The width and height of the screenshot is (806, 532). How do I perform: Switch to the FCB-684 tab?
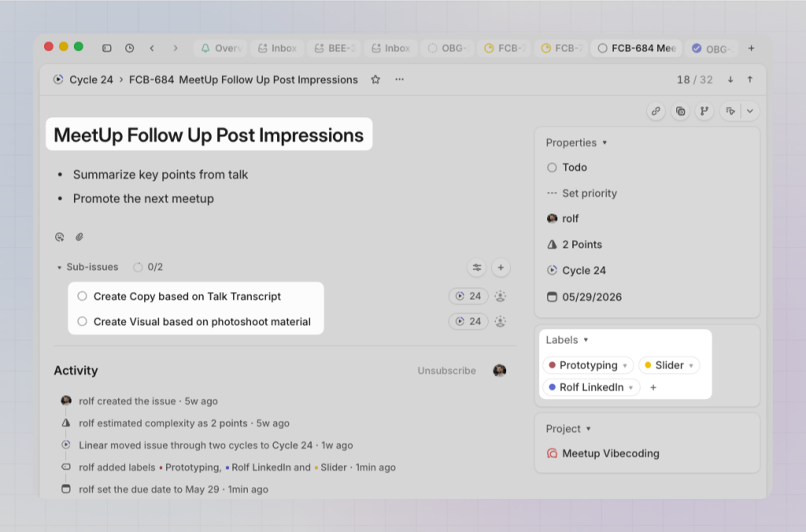point(636,48)
